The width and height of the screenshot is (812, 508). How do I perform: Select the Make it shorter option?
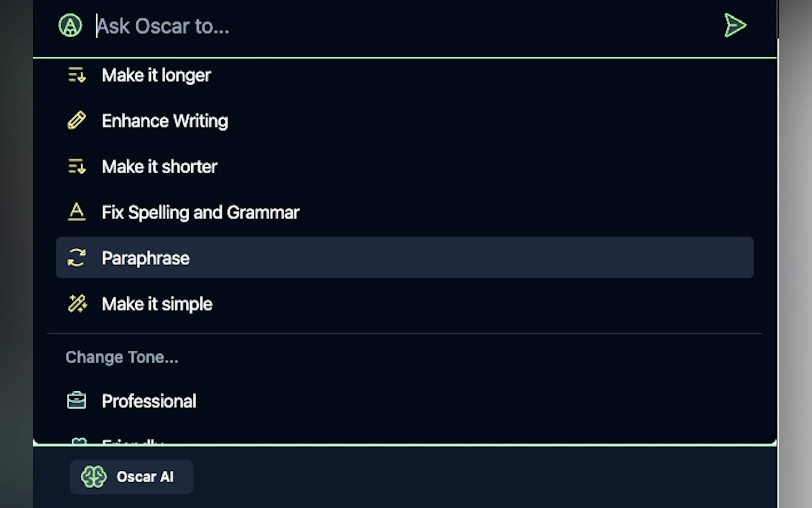[160, 167]
